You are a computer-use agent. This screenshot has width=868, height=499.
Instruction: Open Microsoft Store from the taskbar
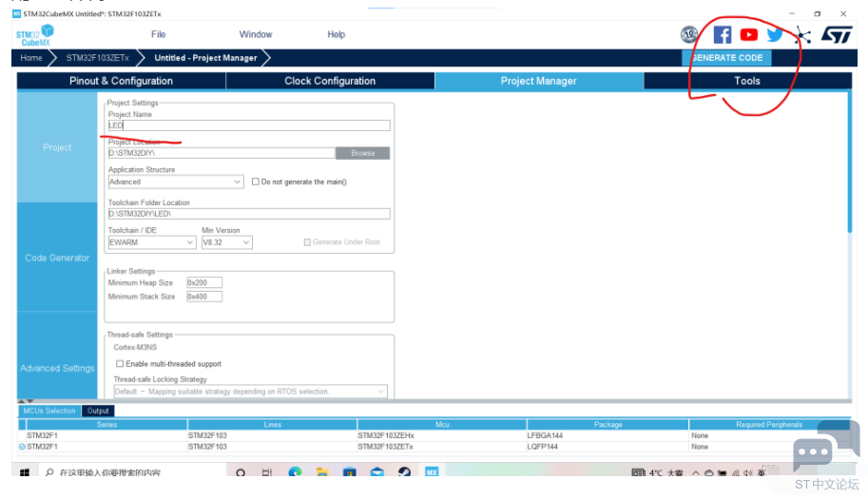[x=349, y=472]
